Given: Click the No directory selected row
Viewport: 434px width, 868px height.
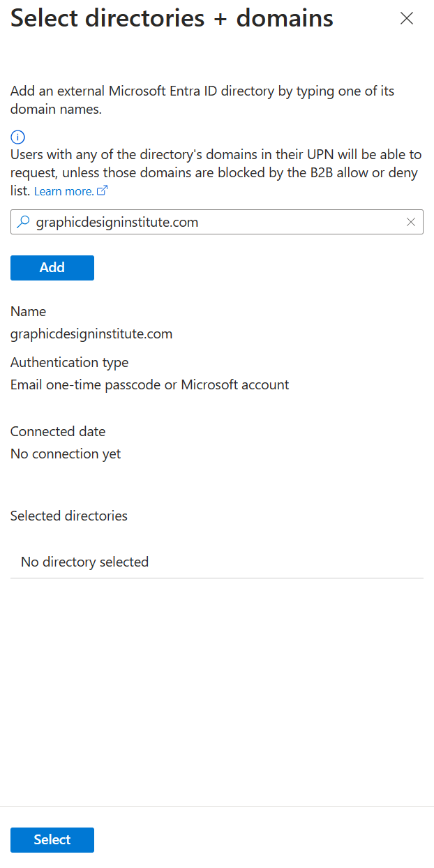Looking at the screenshot, I should (84, 561).
